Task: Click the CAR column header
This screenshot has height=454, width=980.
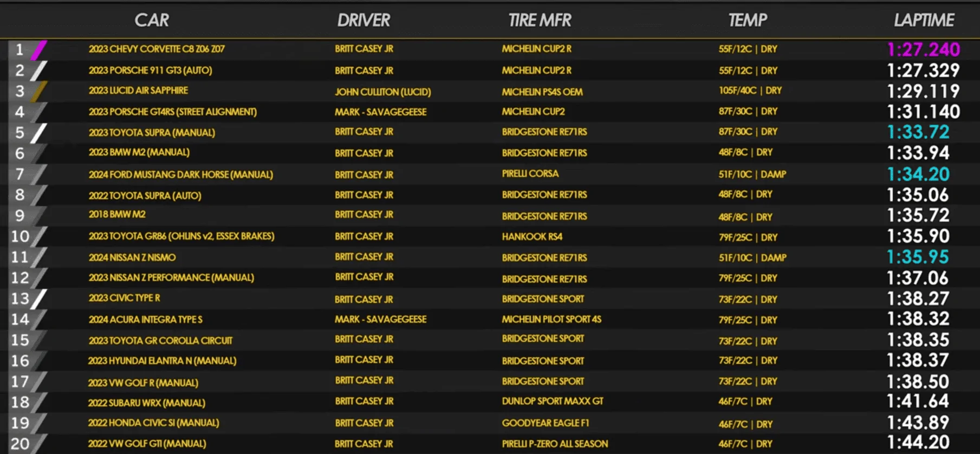Action: (152, 20)
